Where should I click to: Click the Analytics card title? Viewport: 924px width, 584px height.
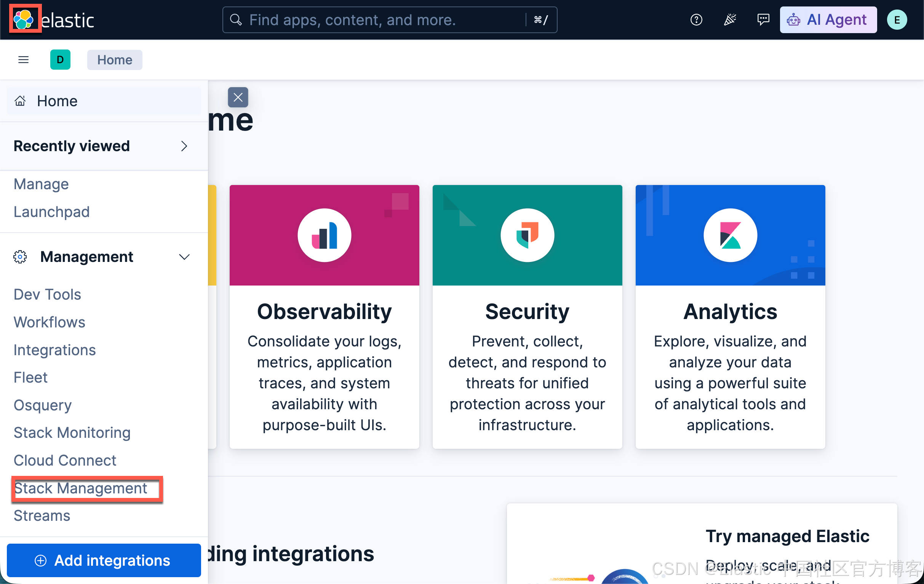pos(730,311)
